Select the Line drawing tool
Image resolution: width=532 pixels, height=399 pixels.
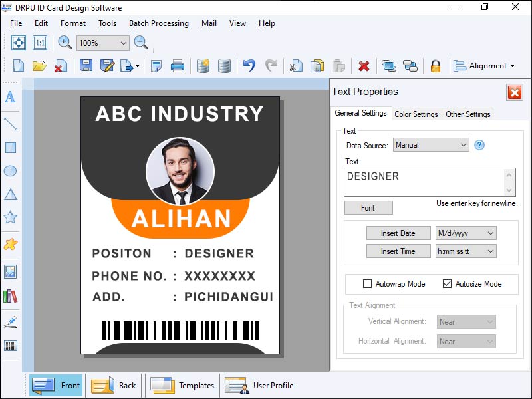click(11, 124)
